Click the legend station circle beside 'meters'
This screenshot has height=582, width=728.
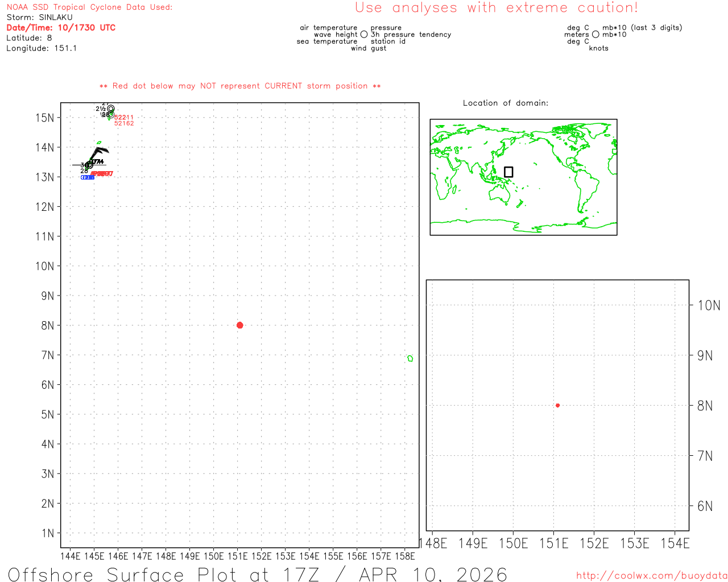[x=595, y=35]
